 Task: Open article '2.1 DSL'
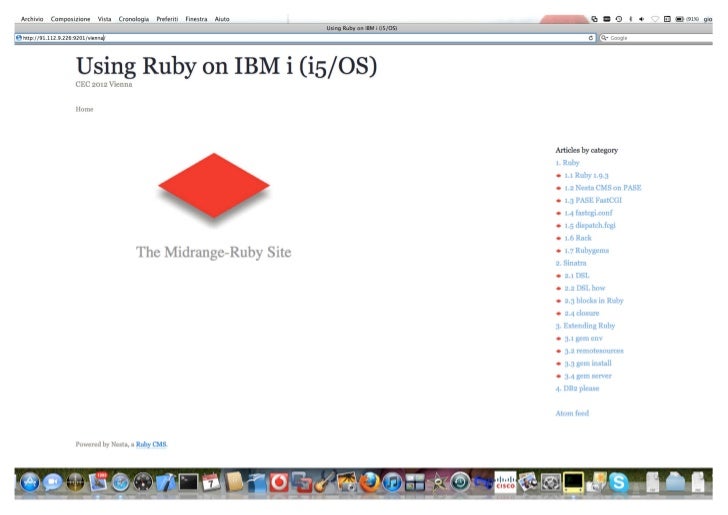(577, 275)
